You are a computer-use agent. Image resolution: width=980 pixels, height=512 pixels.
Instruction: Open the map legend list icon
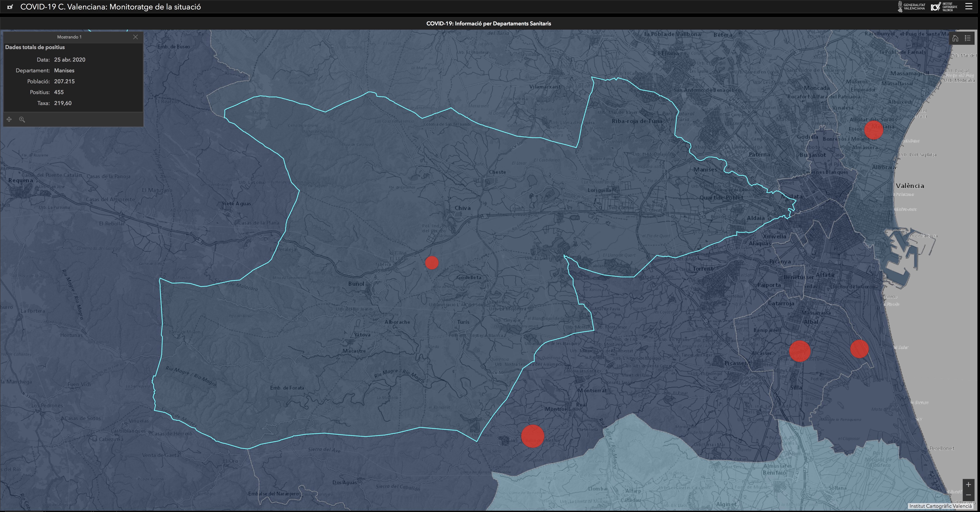(968, 38)
